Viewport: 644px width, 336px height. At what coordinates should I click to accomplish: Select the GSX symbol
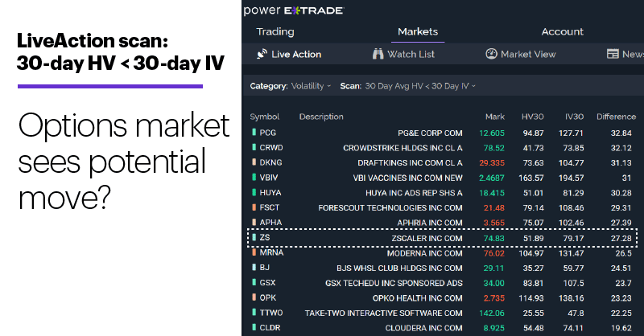coord(267,283)
